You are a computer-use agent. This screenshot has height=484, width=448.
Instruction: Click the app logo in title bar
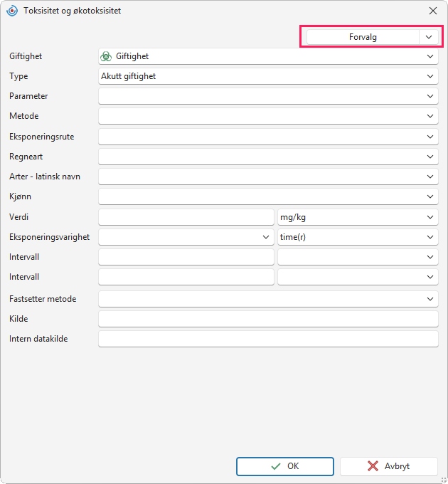[12, 11]
